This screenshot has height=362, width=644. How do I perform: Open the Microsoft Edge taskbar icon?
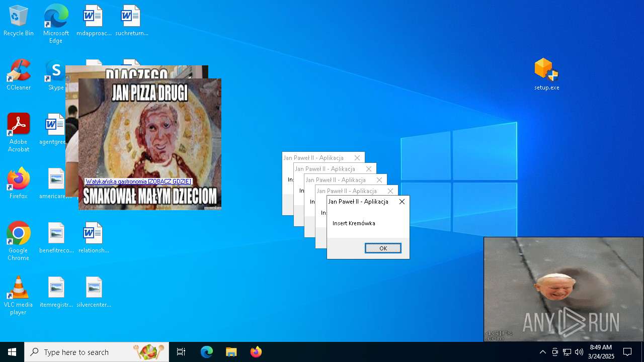pos(207,352)
